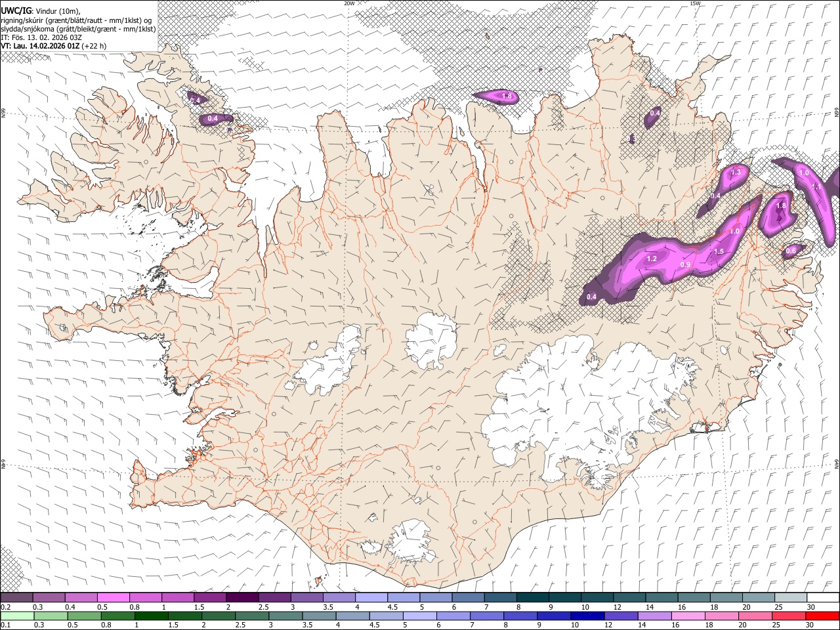Click the darkest purple 2 swatch, top legend row
The height and width of the screenshot is (630, 840).
[242, 597]
